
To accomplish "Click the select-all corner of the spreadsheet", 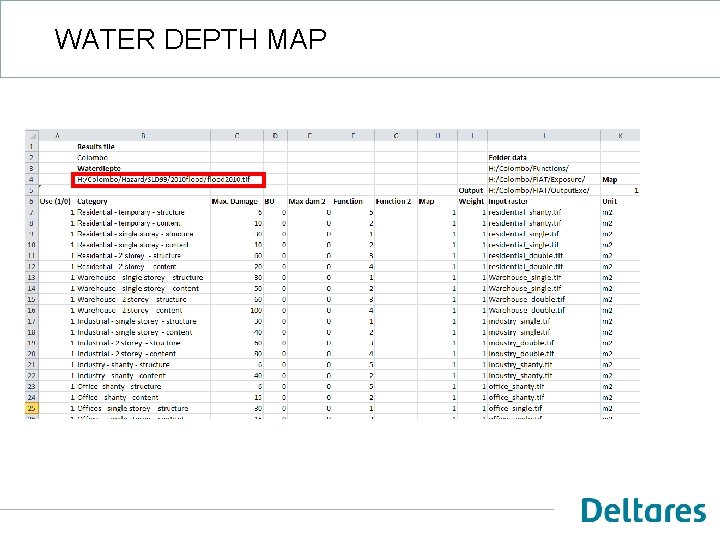I will (x=32, y=135).
